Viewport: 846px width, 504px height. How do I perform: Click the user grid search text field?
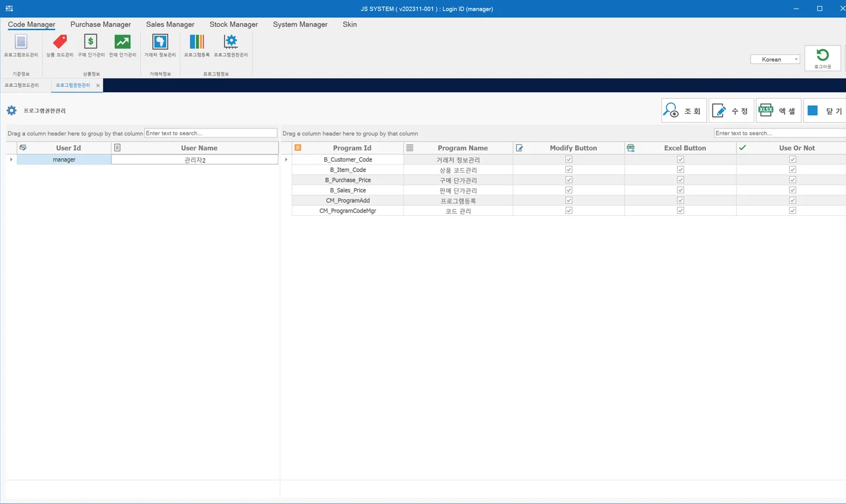(211, 133)
